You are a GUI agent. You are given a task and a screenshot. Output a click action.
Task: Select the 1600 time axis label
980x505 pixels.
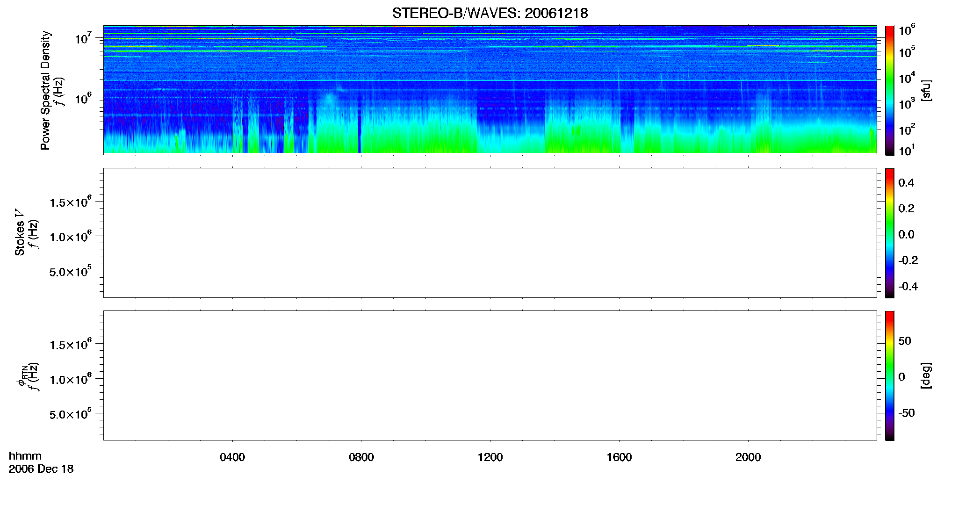[x=619, y=457]
